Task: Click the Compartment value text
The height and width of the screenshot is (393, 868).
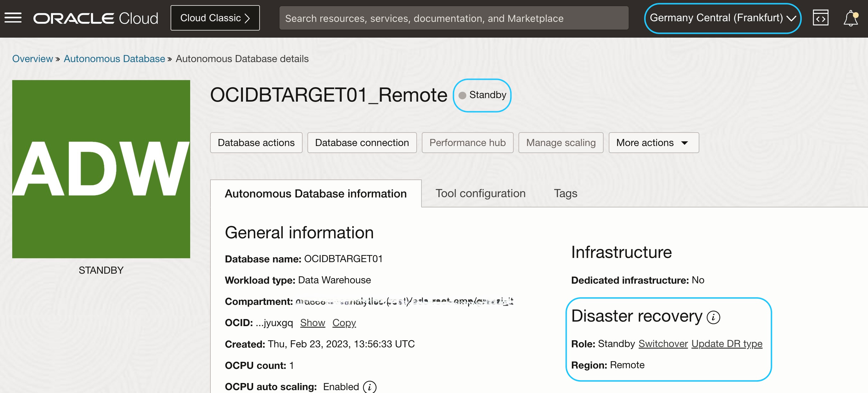Action: pos(404,301)
